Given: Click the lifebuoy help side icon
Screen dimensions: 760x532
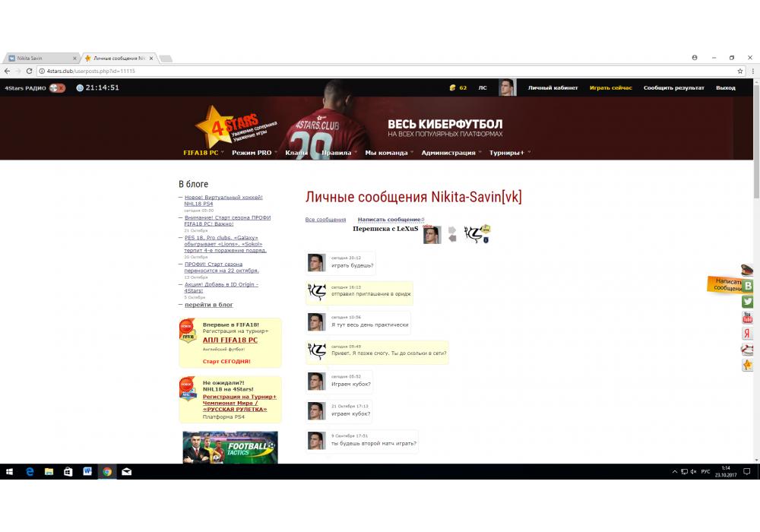Looking at the screenshot, I should pos(747,350).
